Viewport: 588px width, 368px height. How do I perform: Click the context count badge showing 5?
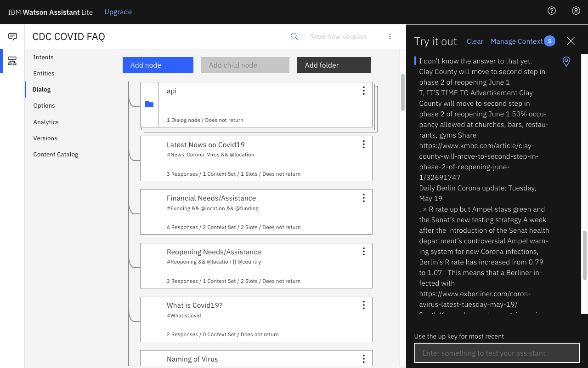(x=549, y=41)
